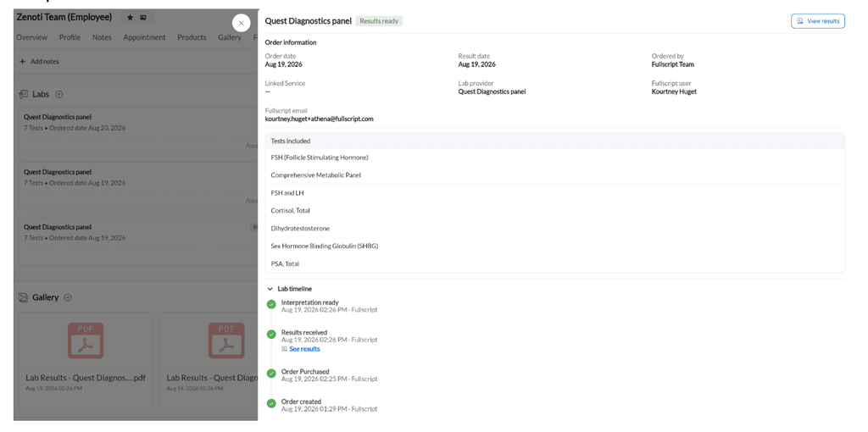Open the See results link
The image size is (868, 432).
304,349
